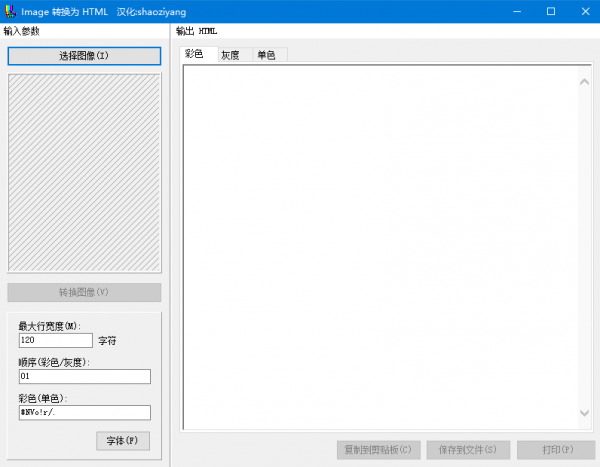Focus the 彩色(单色) characters input field
Viewport: 600px width, 467px height.
point(85,412)
